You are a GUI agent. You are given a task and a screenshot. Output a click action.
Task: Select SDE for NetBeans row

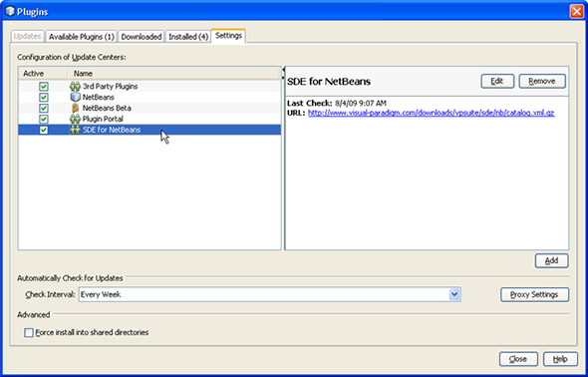coord(149,130)
